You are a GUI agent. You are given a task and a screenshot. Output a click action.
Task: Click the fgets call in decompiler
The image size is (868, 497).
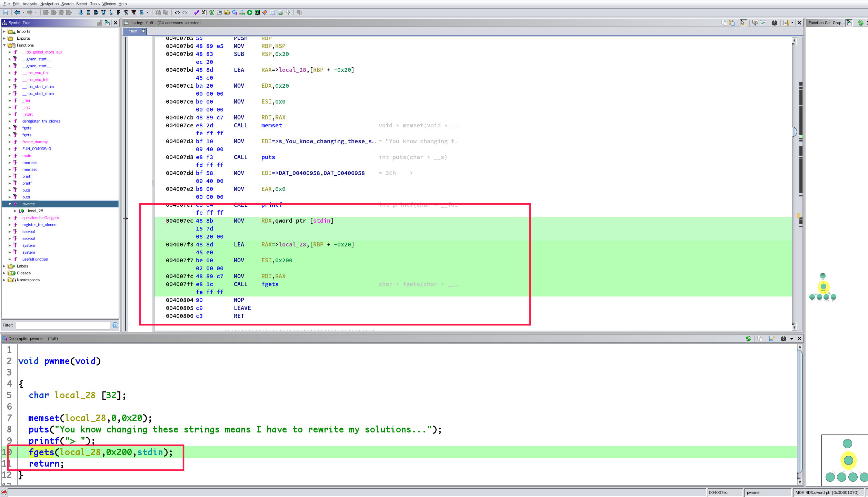tap(42, 452)
